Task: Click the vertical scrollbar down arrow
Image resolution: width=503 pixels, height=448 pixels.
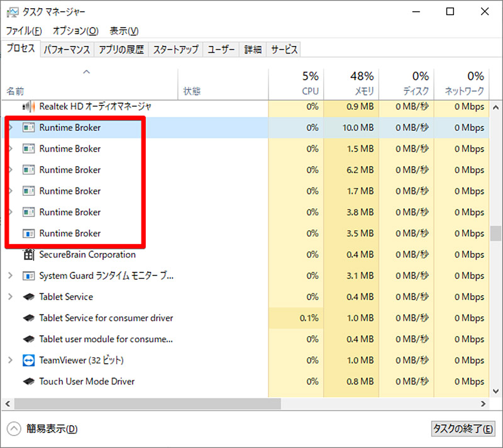Action: pos(496,391)
